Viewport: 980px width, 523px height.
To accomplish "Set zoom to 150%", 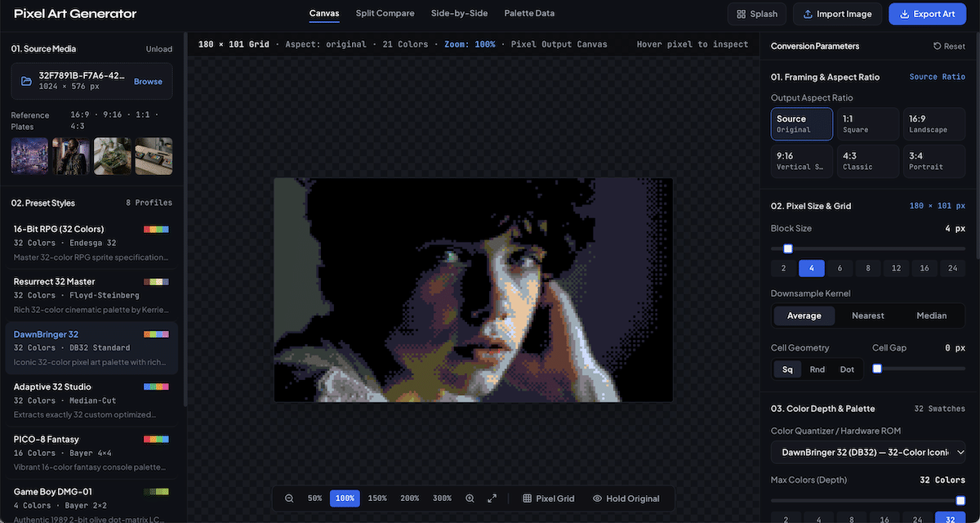I will 377,498.
